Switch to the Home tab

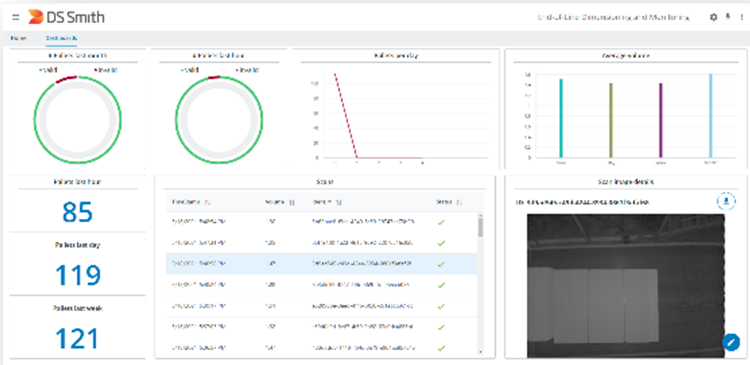(x=18, y=38)
